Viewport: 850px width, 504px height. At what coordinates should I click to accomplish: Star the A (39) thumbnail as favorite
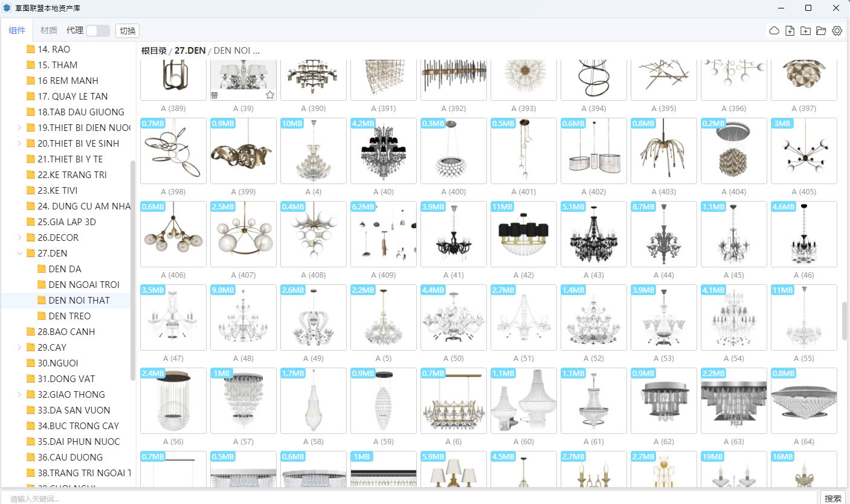270,95
